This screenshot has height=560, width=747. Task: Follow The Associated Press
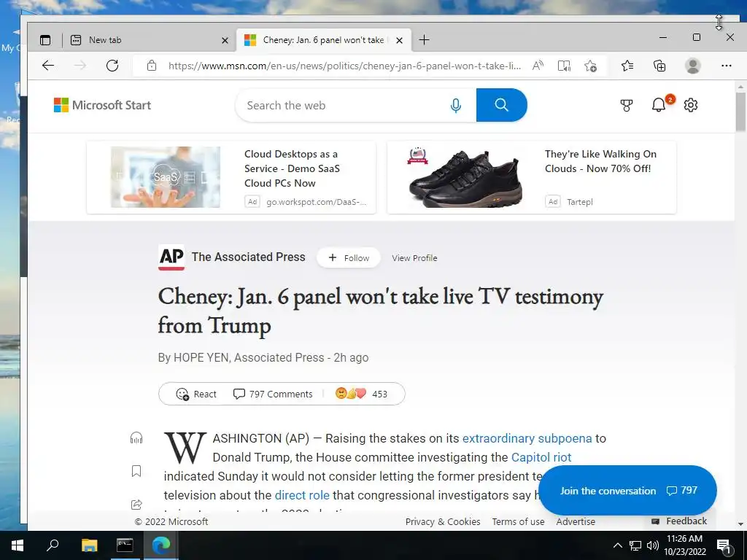pyautogui.click(x=349, y=257)
